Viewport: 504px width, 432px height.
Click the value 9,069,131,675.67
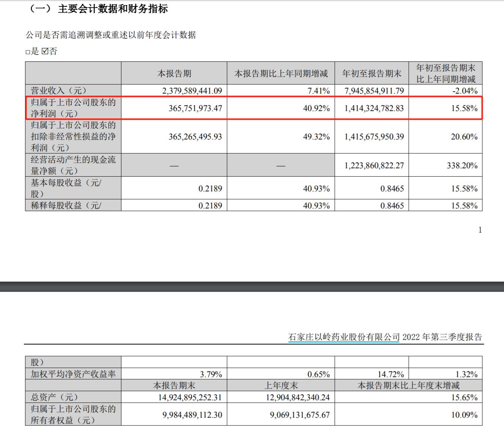pos(300,415)
